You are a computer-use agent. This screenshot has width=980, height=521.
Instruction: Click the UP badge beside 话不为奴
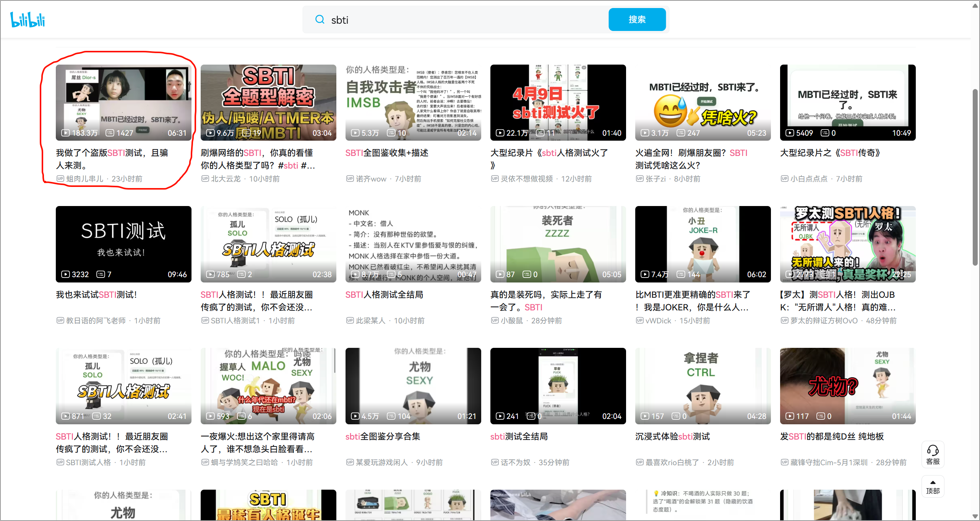click(x=495, y=462)
